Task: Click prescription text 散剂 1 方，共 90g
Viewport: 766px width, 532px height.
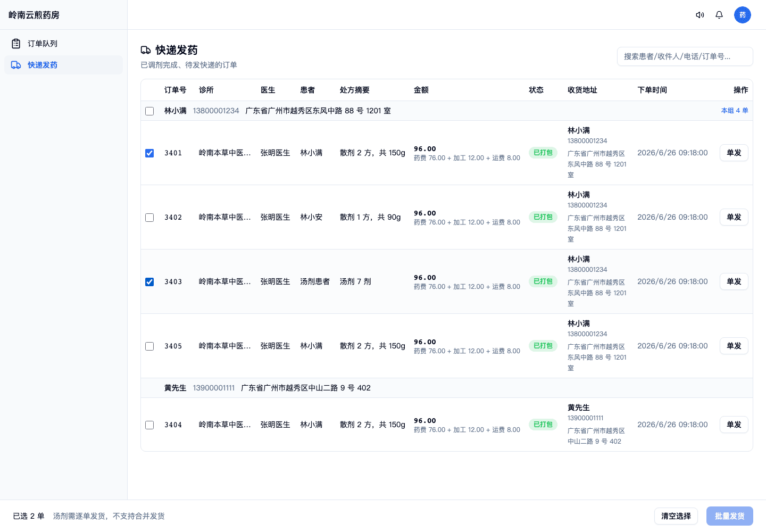Action: pyautogui.click(x=370, y=217)
